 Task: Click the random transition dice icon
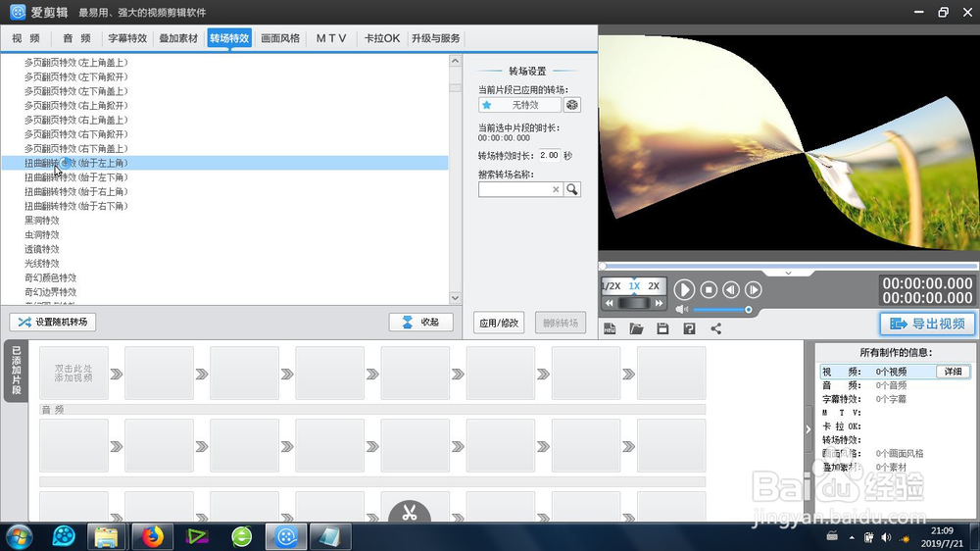pos(572,105)
